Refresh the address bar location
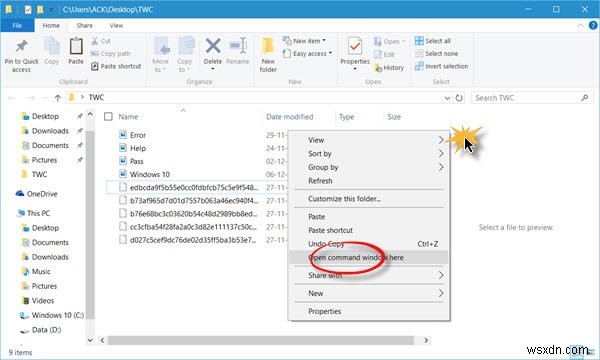Viewport: 600px width, 360px height. pyautogui.click(x=459, y=98)
